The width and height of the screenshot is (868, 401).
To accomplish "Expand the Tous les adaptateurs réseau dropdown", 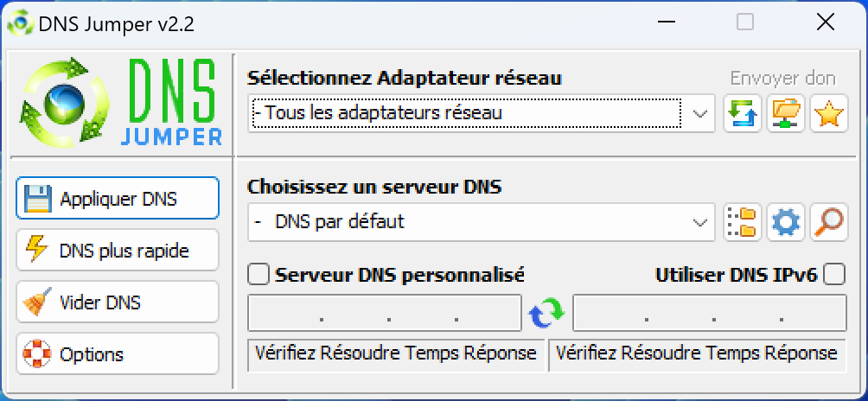I will (481, 113).
